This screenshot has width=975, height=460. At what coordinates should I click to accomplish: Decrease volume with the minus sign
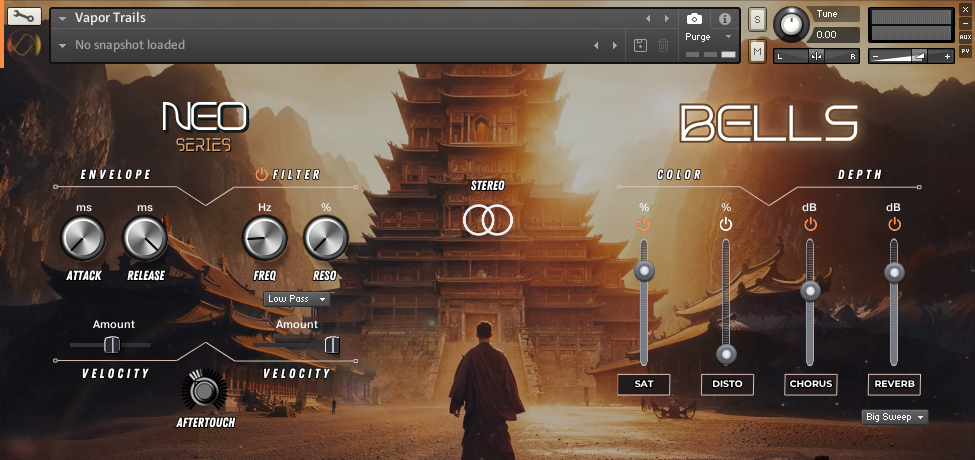(876, 57)
